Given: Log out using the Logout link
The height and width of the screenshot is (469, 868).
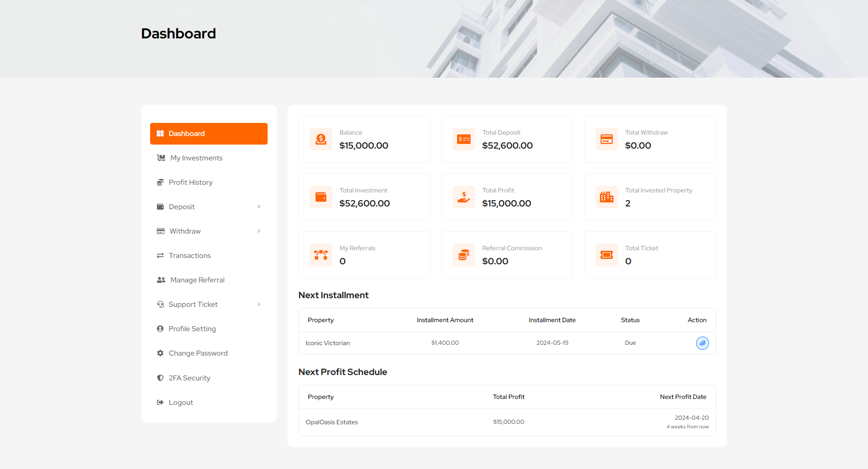Looking at the screenshot, I should 180,402.
